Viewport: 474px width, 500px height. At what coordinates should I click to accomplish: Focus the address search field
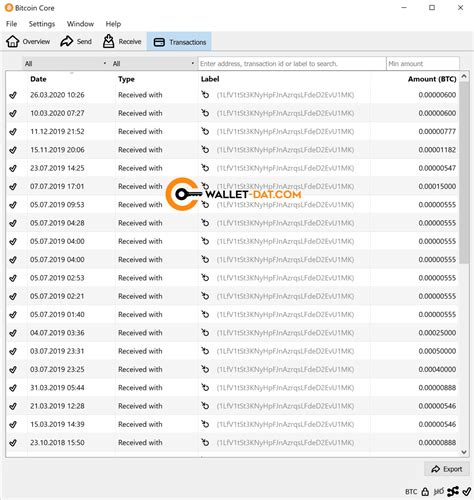click(292, 63)
